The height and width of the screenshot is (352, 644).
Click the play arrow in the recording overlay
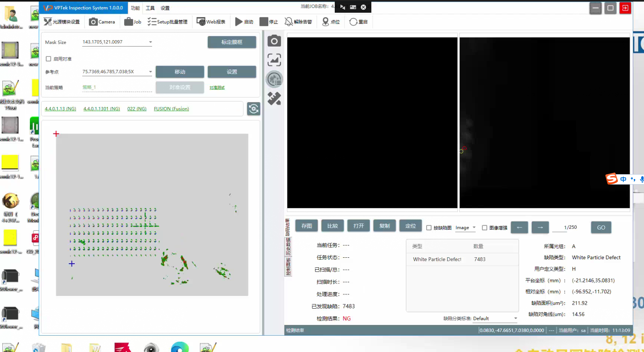click(342, 7)
